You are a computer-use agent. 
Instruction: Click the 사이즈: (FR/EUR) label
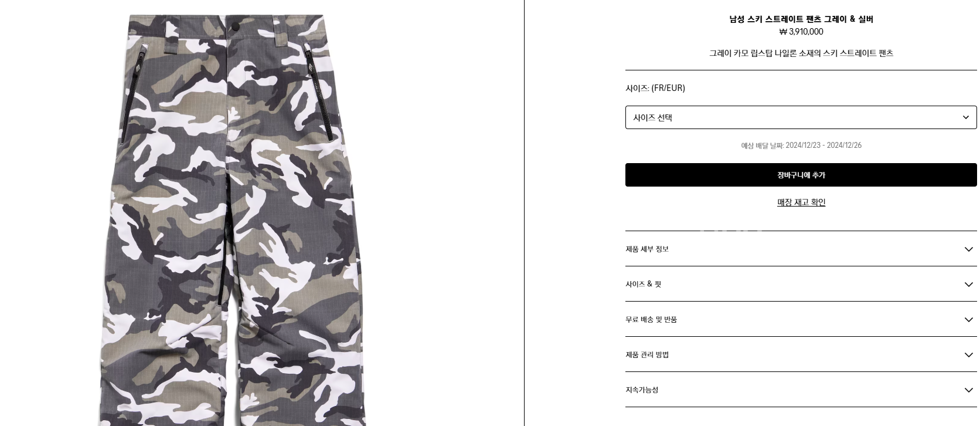[x=655, y=88]
